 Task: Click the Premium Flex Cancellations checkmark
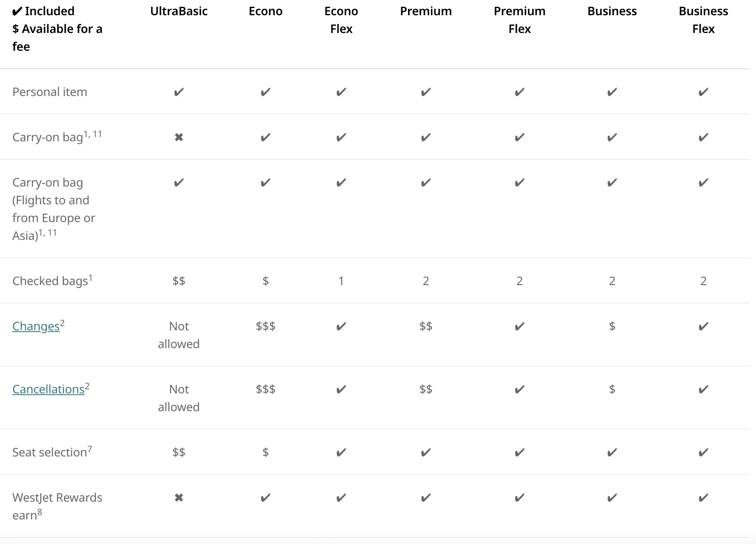[519, 390]
